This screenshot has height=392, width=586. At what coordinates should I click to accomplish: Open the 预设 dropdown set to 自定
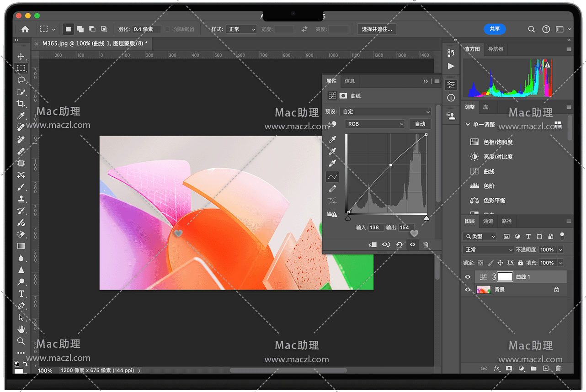tap(385, 111)
